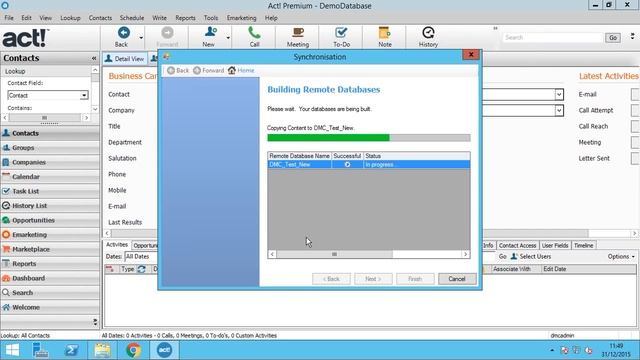The height and width of the screenshot is (360, 640).
Task: Open PowerShell from taskbar
Action: (71, 350)
